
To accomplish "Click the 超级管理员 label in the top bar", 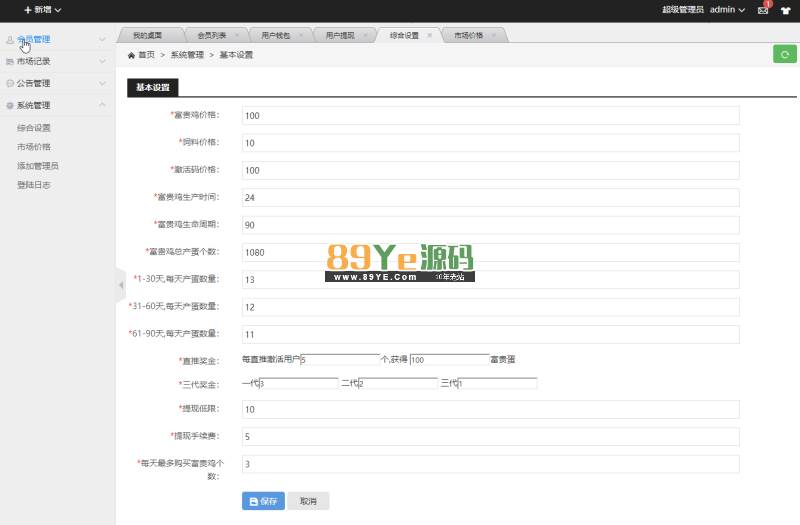I will tap(683, 10).
